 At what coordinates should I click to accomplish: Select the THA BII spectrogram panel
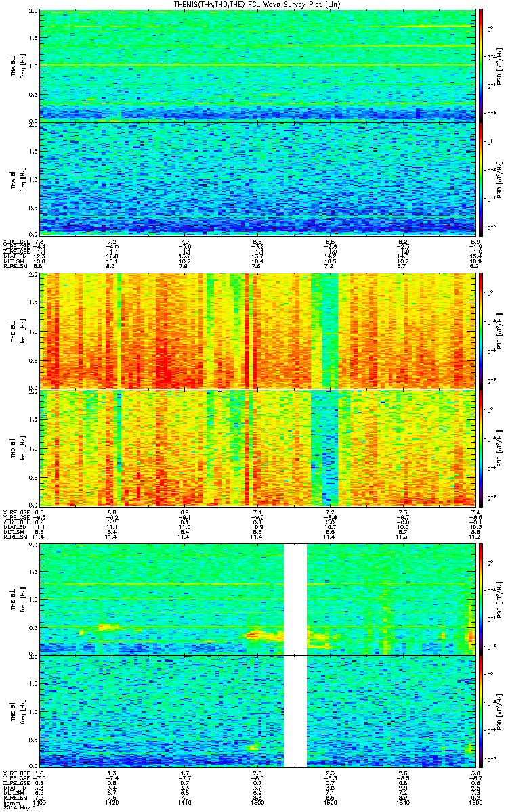click(x=257, y=179)
